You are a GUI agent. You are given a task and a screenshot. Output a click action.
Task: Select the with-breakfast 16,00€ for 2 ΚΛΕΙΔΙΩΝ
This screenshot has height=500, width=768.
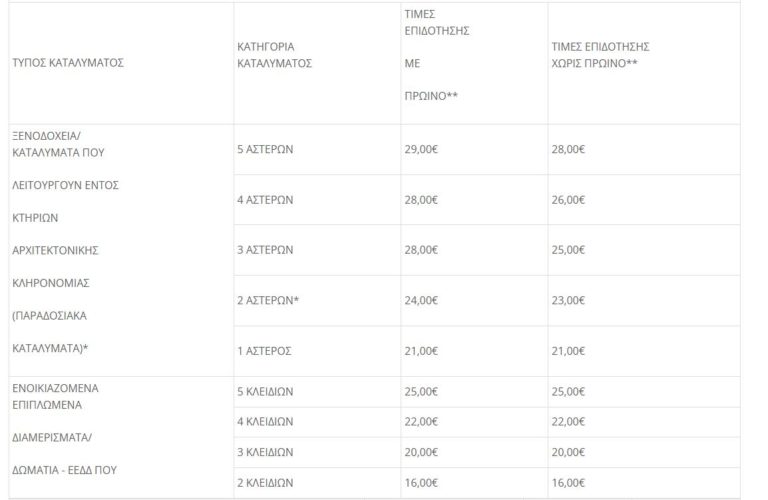423,482
